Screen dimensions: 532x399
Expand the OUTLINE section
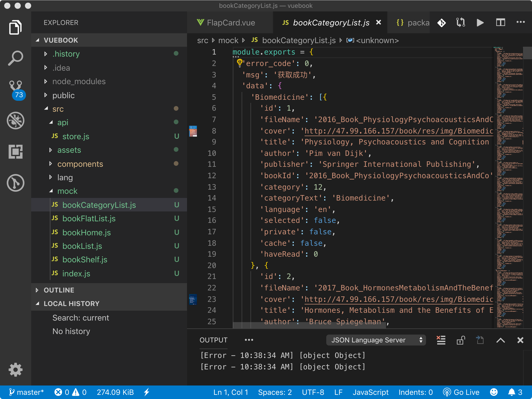tap(59, 290)
